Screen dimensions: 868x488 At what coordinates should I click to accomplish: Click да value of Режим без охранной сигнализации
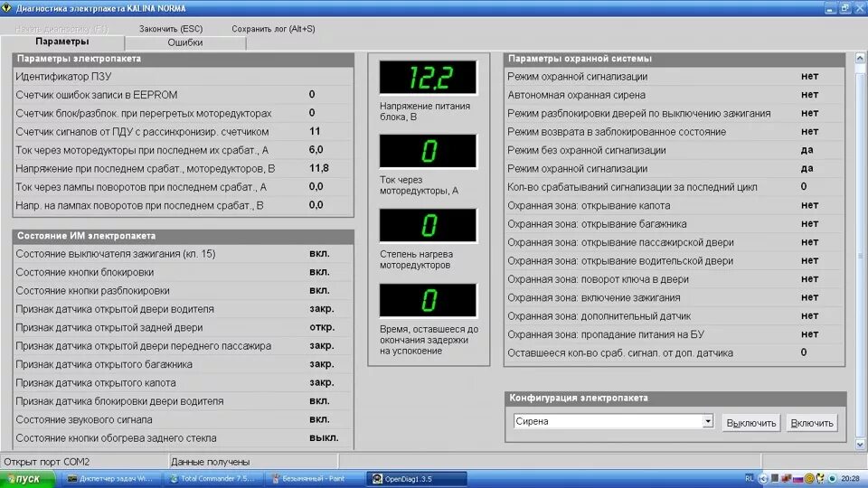[x=807, y=149]
